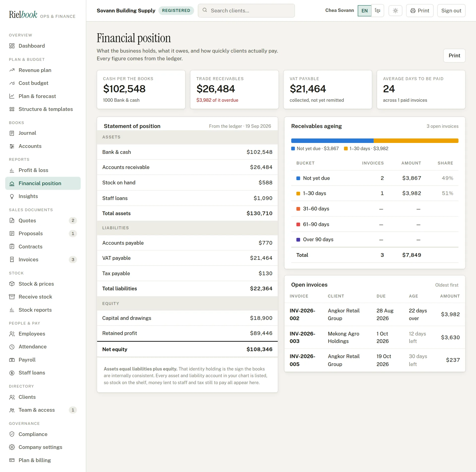Click the search magnifier icon
The image size is (476, 472).
[x=205, y=10]
